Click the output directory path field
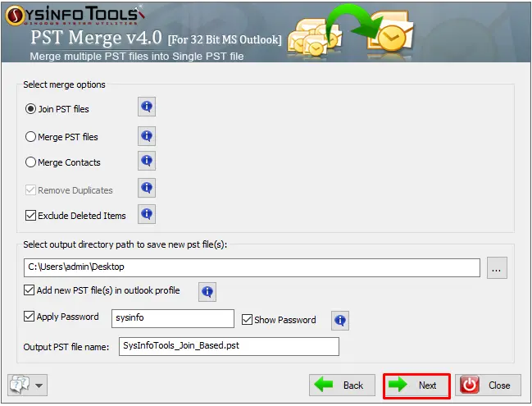 pos(252,267)
